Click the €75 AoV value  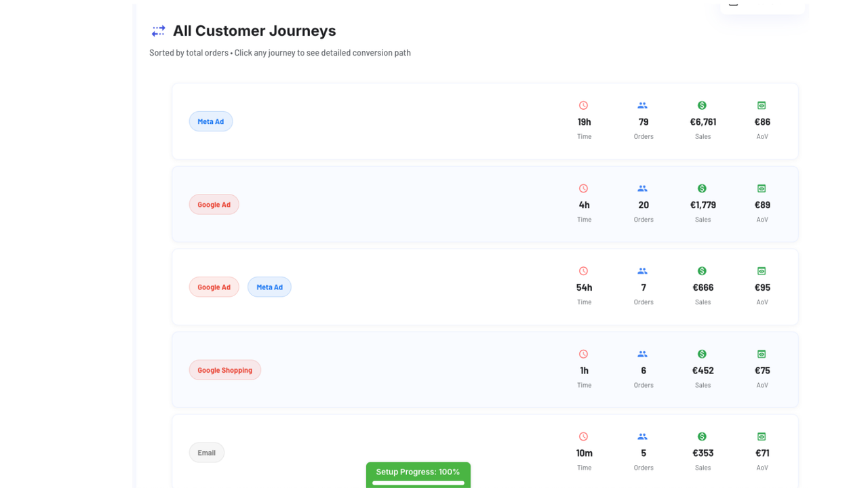click(762, 371)
